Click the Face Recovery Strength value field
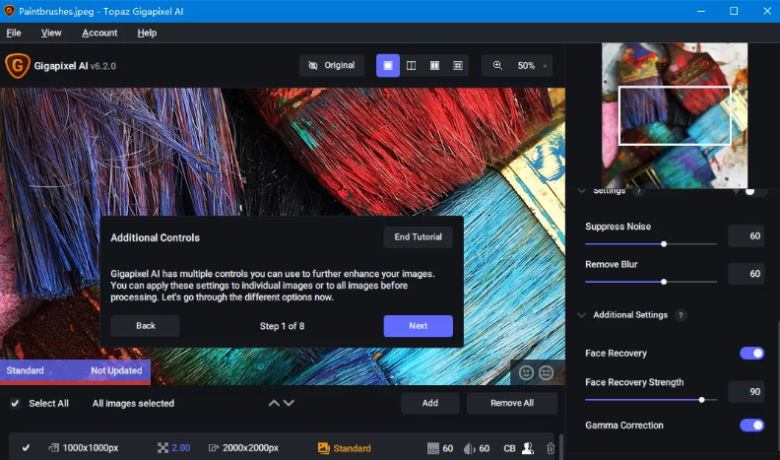 tap(746, 391)
